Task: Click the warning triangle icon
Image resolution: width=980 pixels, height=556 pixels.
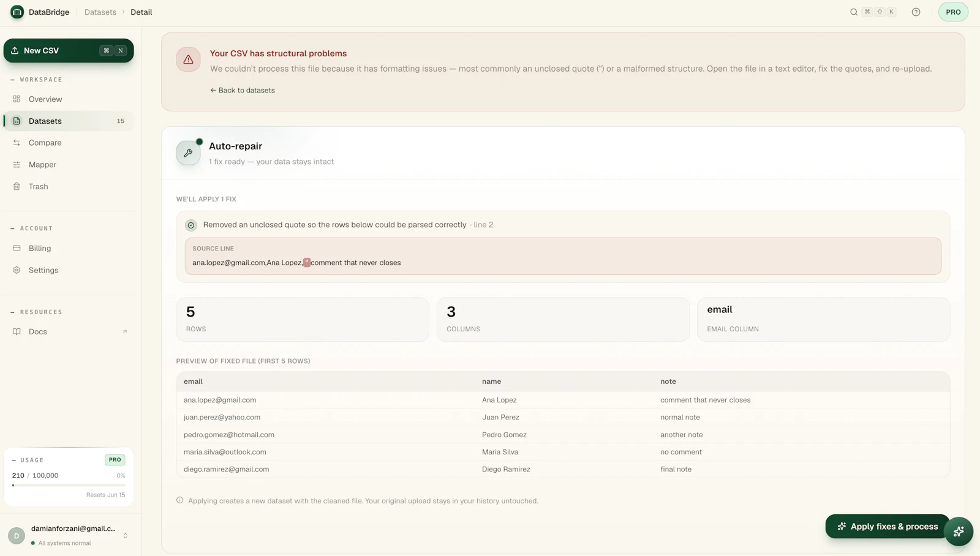Action: pyautogui.click(x=188, y=59)
